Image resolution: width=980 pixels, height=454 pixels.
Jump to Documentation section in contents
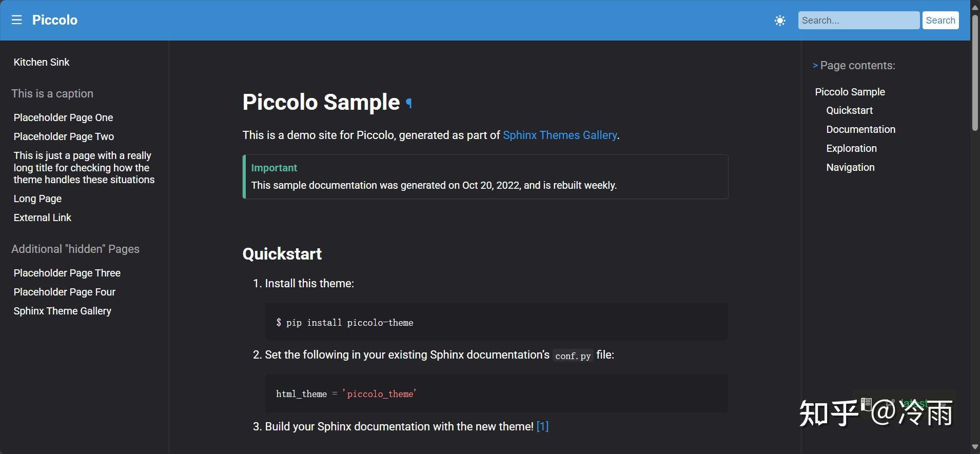click(x=860, y=130)
